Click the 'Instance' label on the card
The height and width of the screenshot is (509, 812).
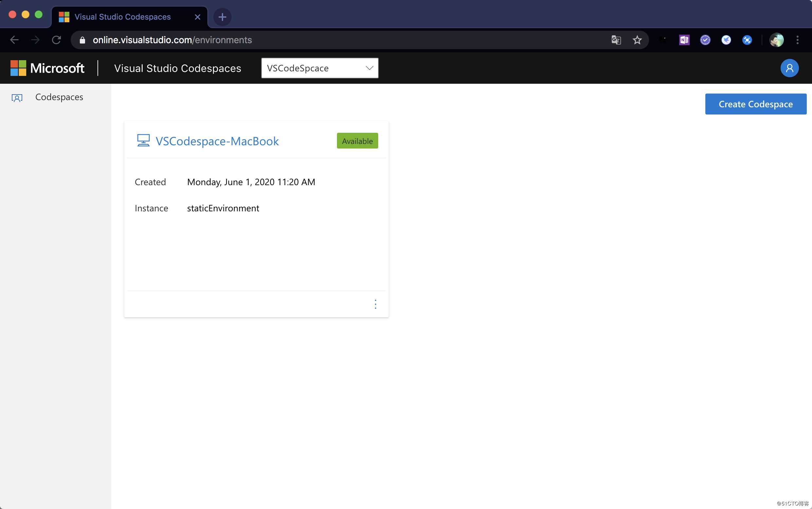click(x=151, y=208)
